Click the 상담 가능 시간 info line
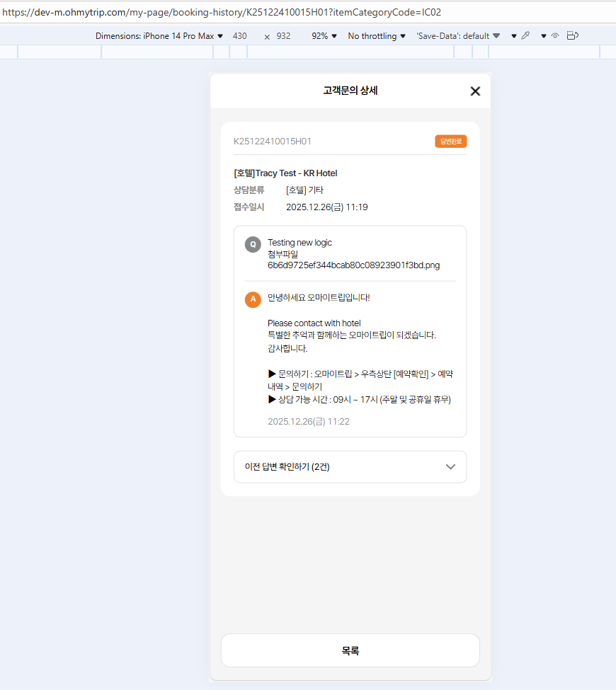 coord(359,400)
